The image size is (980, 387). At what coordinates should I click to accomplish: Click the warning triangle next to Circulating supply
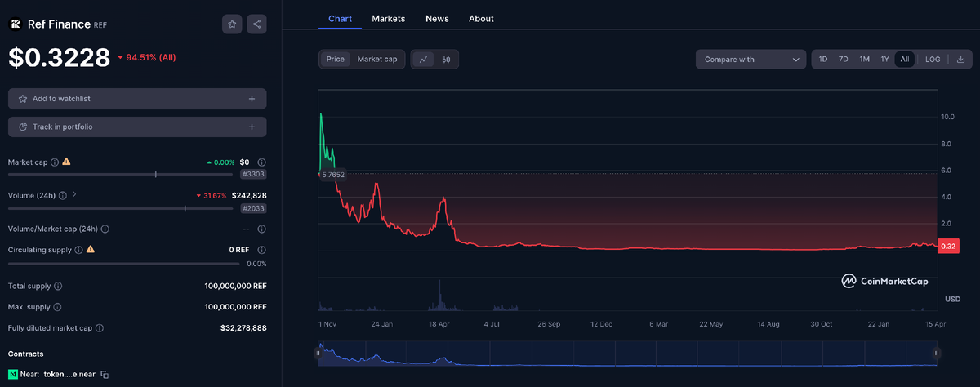tap(90, 250)
